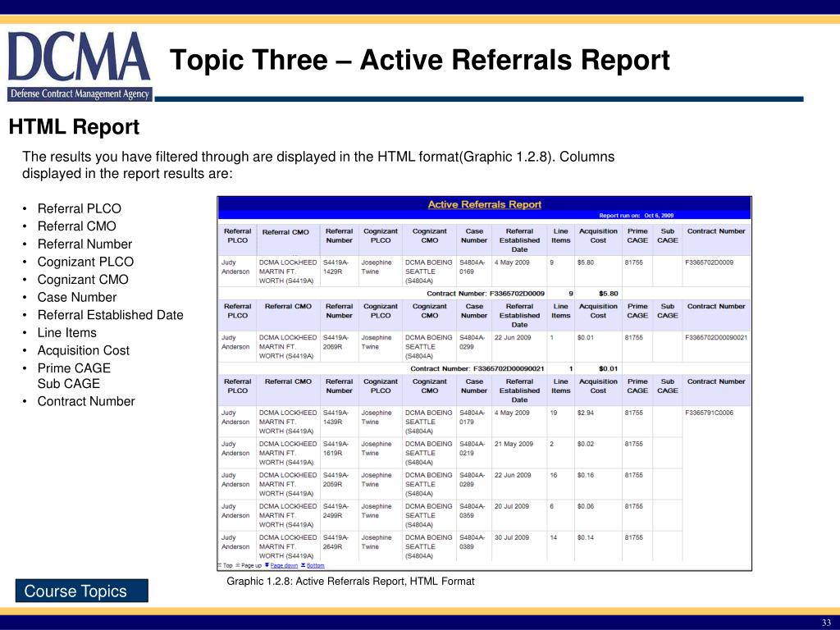
Task: Click the Referral PLCO bullet in the list
Action: (80, 208)
